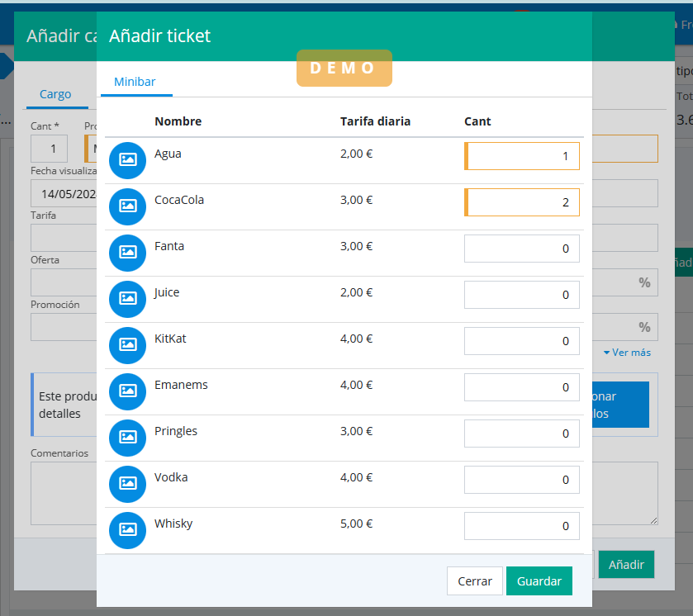Click the Pringles product image icon
The height and width of the screenshot is (616, 693).
[x=127, y=438]
